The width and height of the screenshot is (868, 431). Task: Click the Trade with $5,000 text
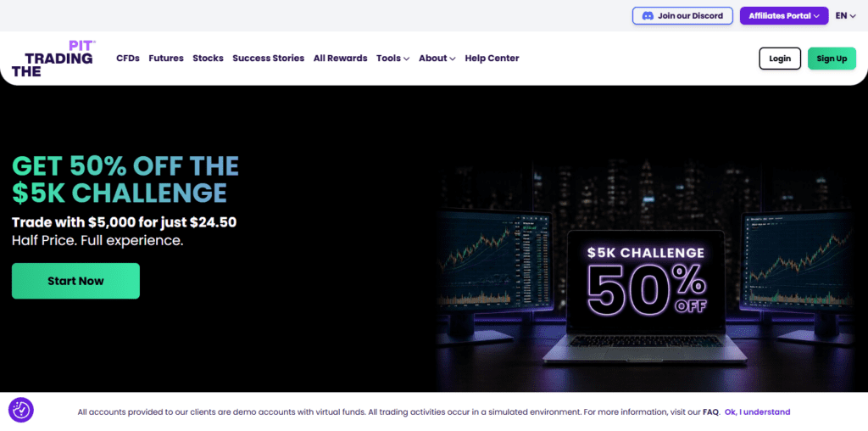(124, 222)
